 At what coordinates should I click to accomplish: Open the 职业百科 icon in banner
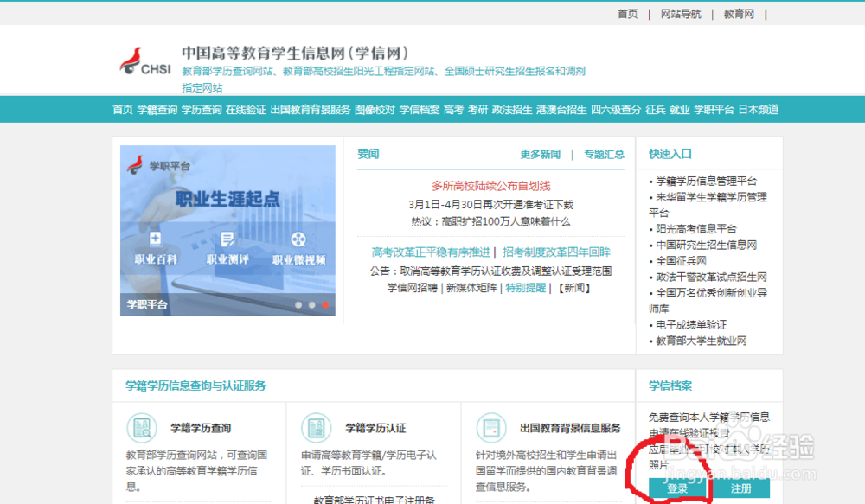click(156, 239)
